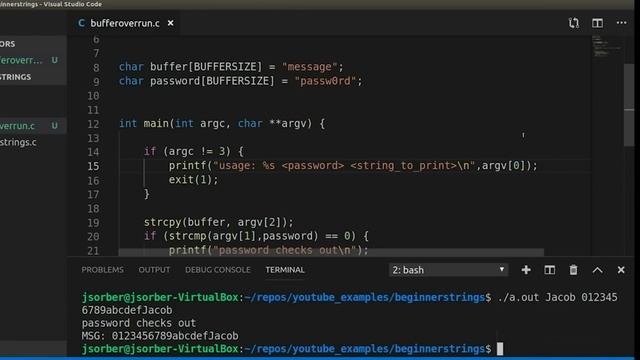640x360 pixels.
Task: Switch to PROBLEMS panel tab
Action: [x=102, y=270]
